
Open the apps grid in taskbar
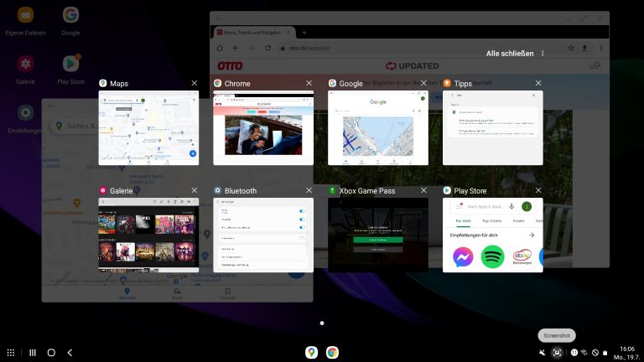pyautogui.click(x=11, y=353)
